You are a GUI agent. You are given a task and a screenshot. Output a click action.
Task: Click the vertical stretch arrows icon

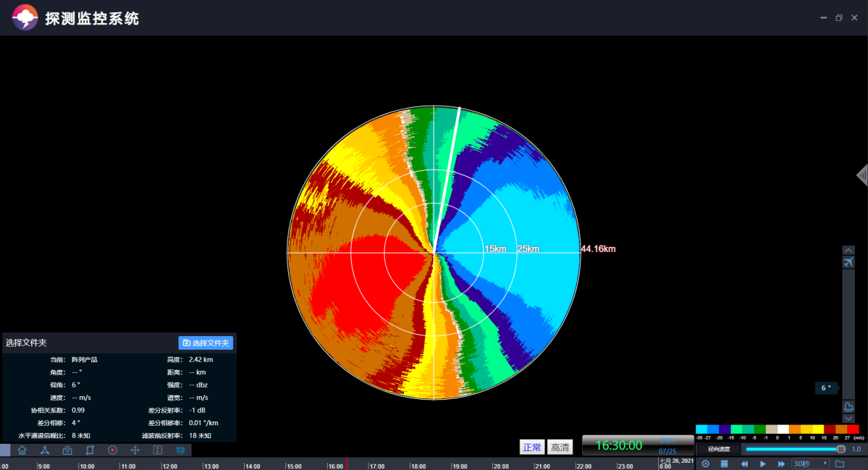coord(157,450)
